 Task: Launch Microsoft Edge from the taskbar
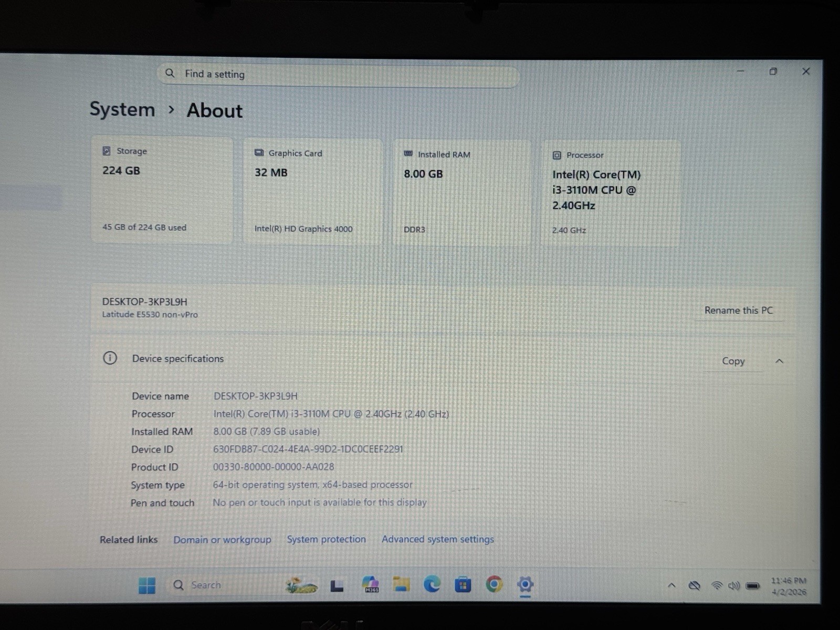tap(432, 584)
